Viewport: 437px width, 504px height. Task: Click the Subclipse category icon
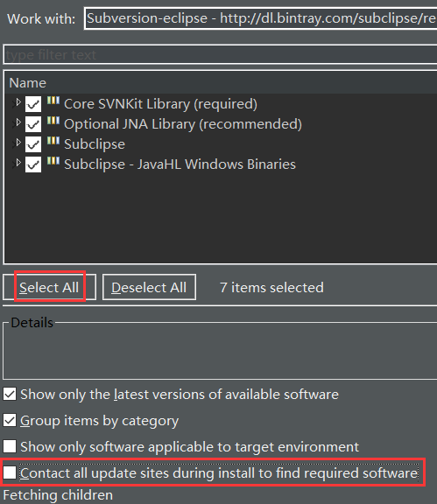(x=53, y=141)
